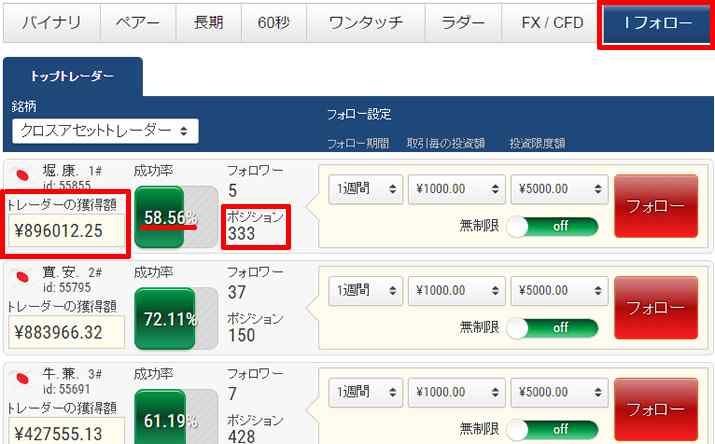Click the earnings value ¥896012.25
Screen dimensions: 715x444
click(x=67, y=231)
